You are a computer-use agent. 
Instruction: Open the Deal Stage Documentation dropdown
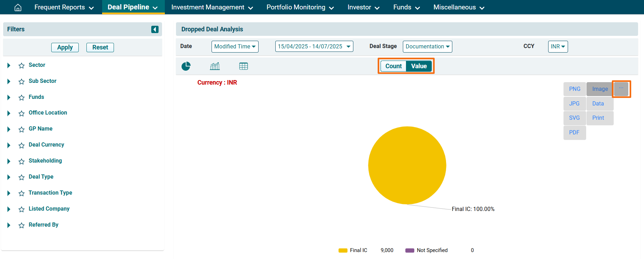point(427,47)
